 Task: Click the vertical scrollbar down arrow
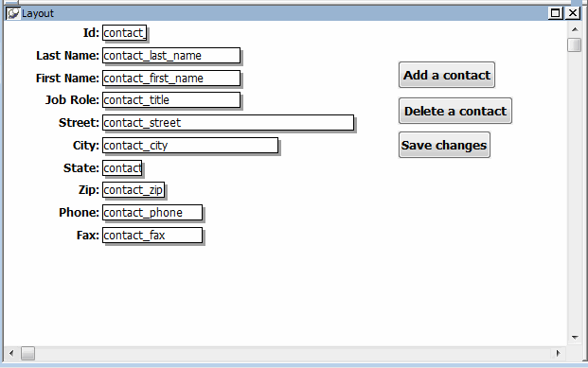click(x=575, y=338)
